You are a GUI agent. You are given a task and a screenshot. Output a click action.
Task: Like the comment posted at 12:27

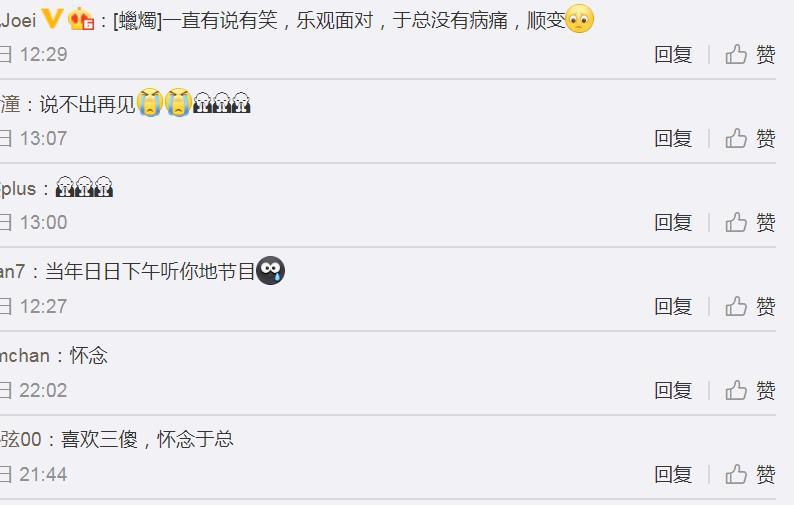click(x=750, y=306)
